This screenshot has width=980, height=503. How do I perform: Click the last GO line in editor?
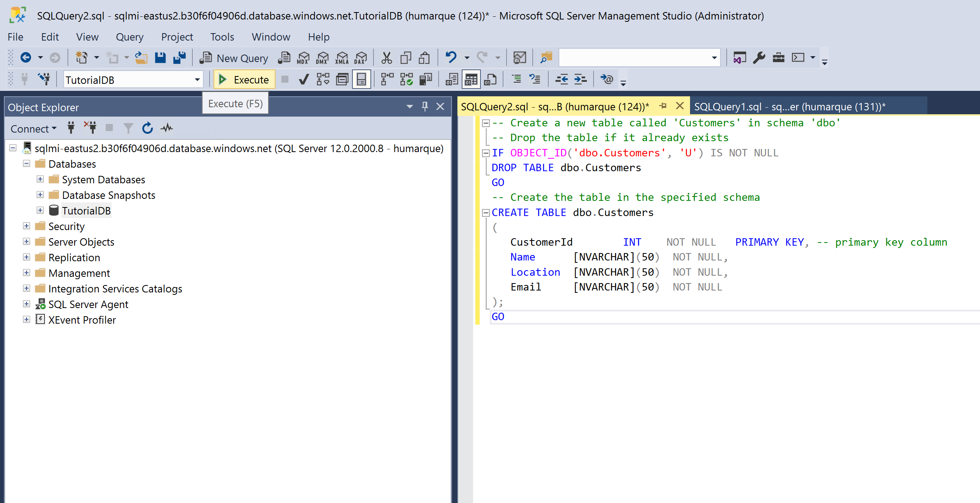point(498,317)
